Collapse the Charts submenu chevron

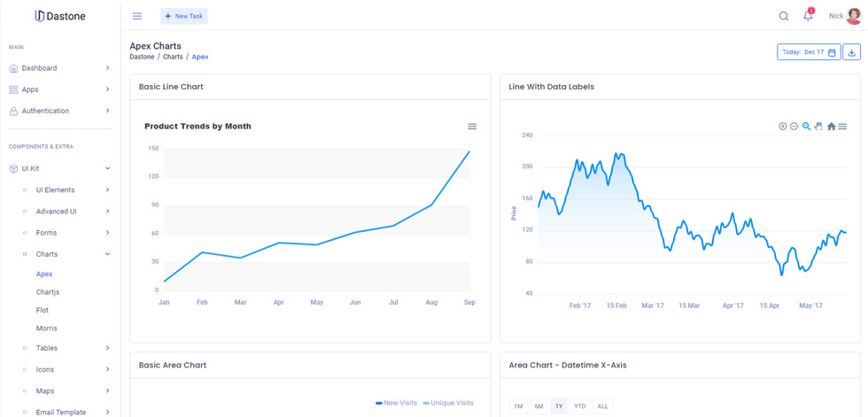[x=107, y=254]
